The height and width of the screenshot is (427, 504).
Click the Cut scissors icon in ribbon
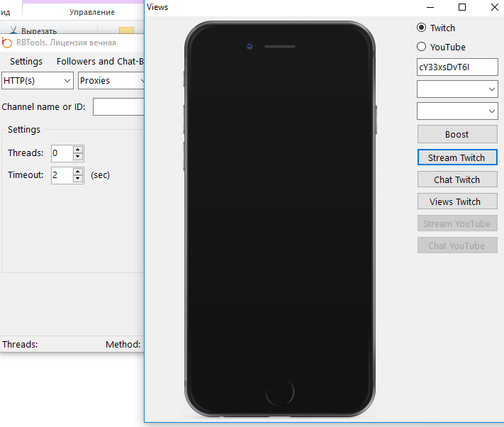13,30
